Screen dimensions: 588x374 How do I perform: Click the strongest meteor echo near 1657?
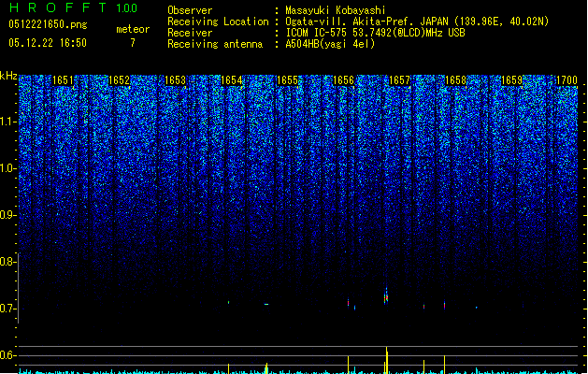(386, 296)
